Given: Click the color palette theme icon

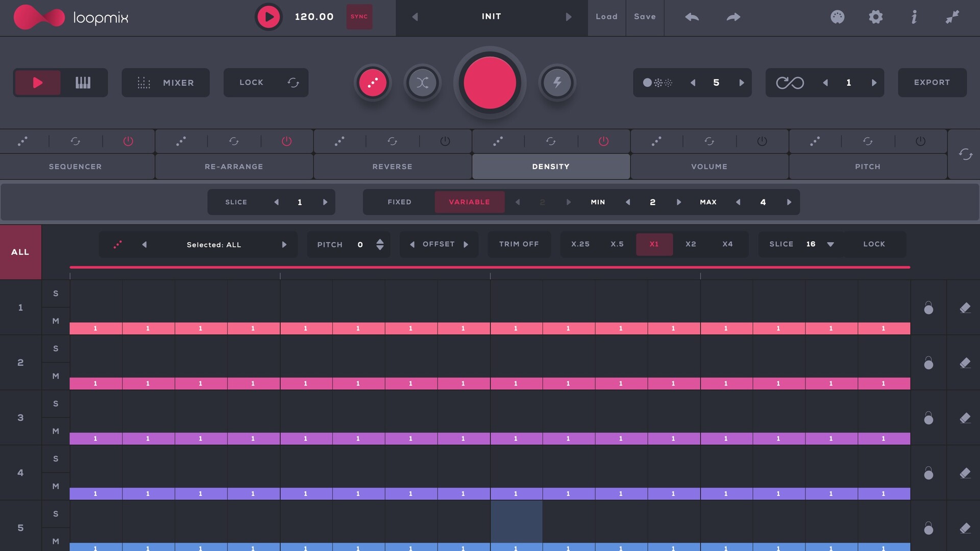Looking at the screenshot, I should pos(837,17).
